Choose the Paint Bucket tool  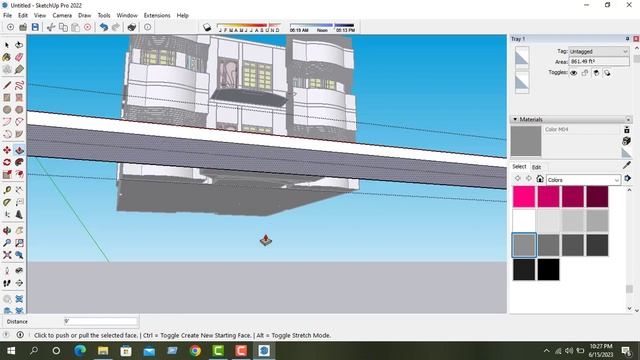pyautogui.click(x=7, y=57)
